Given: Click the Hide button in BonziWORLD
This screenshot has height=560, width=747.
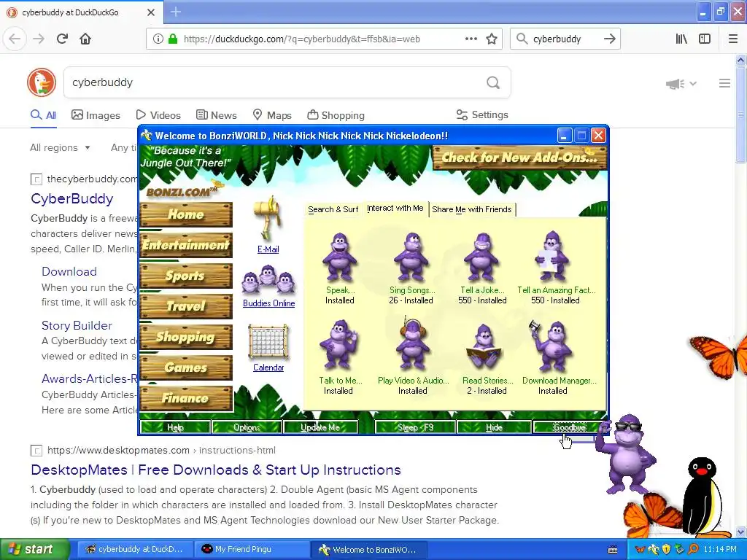Looking at the screenshot, I should coord(494,427).
